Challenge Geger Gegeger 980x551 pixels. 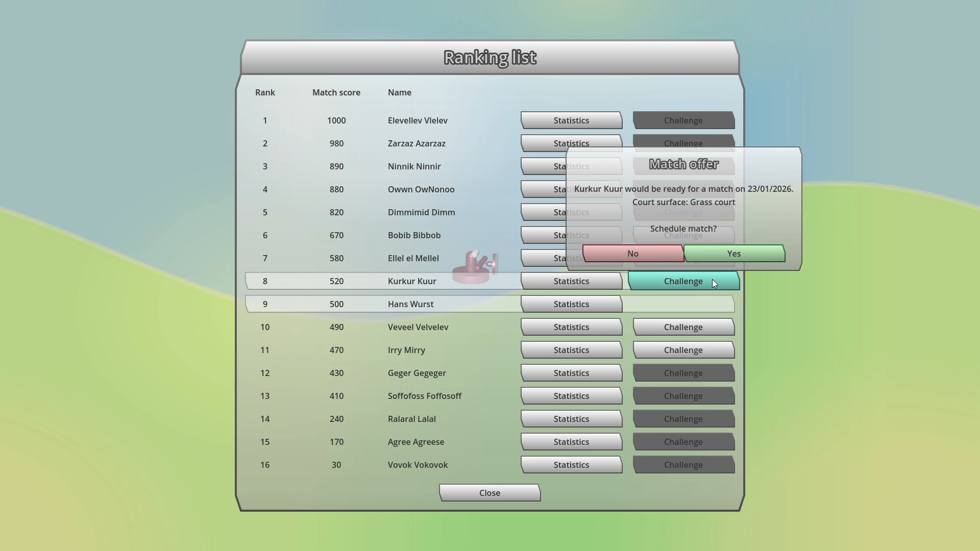[683, 373]
